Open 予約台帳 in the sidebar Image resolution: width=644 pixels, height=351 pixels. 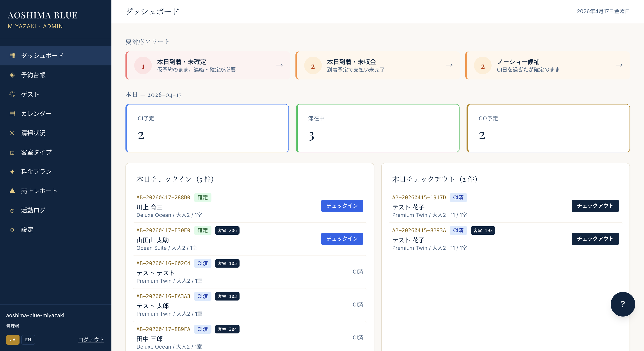click(x=56, y=75)
